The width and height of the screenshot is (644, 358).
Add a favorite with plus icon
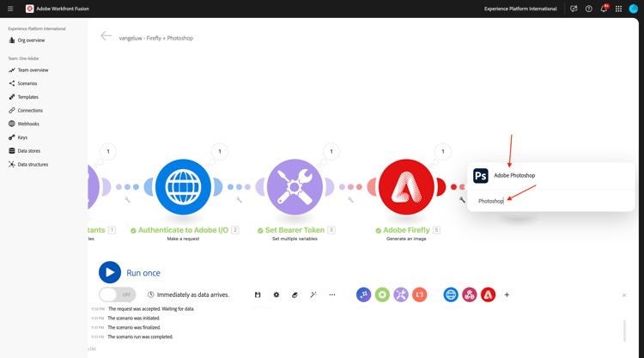(x=507, y=294)
